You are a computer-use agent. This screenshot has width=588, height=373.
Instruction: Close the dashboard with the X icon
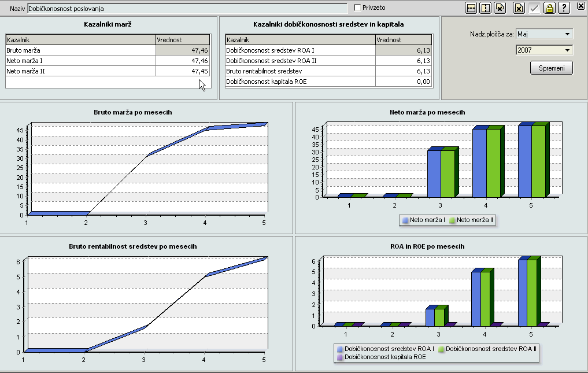coord(580,6)
